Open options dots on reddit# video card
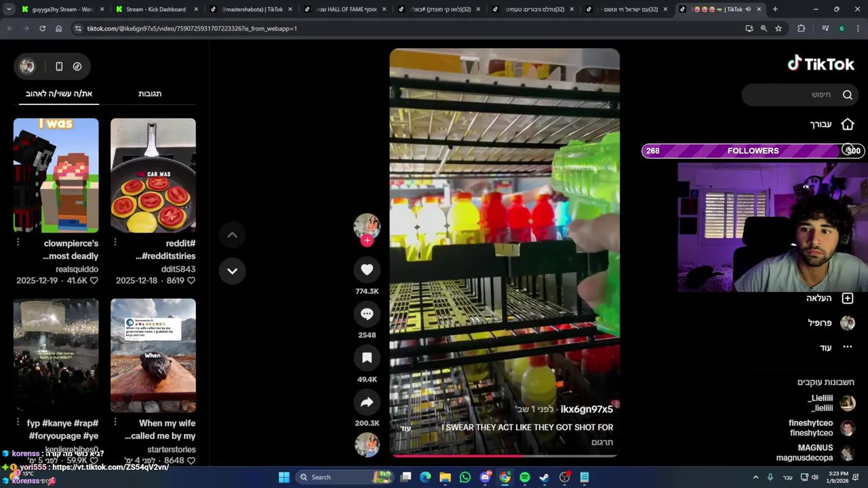 pyautogui.click(x=115, y=242)
